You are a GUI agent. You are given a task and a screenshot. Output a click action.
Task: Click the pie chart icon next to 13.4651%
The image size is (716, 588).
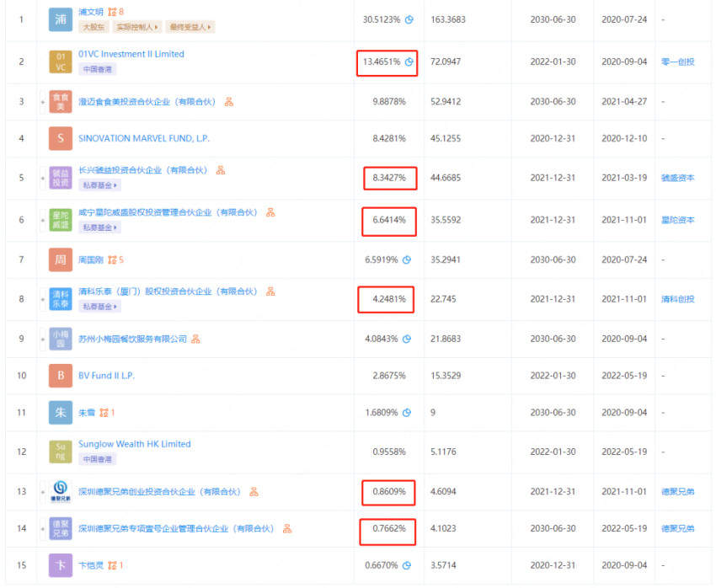tap(409, 61)
